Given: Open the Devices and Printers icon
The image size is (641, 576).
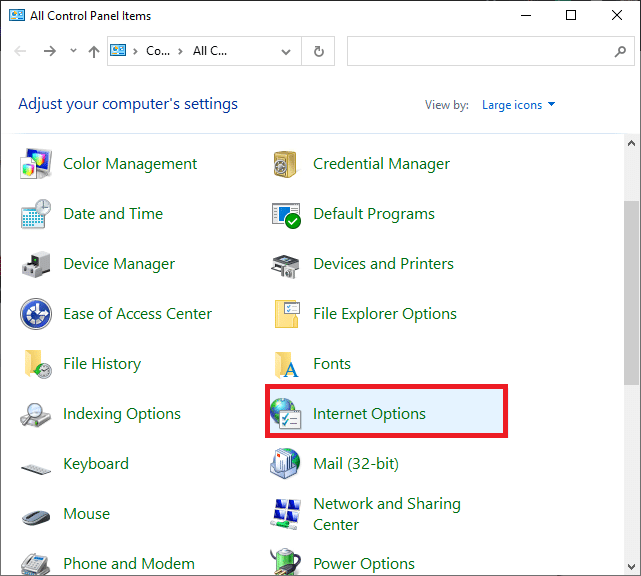Looking at the screenshot, I should (x=287, y=264).
